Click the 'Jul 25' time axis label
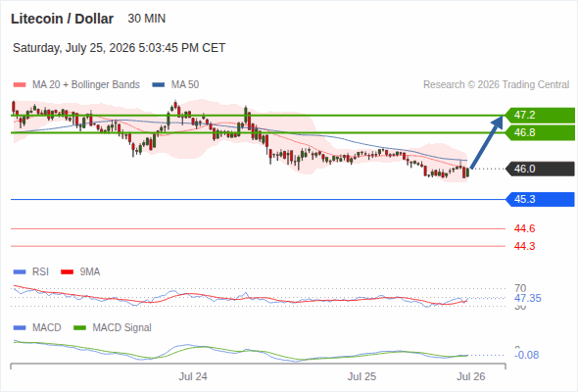Viewport: 578px width, 392px height. pyautogui.click(x=362, y=376)
